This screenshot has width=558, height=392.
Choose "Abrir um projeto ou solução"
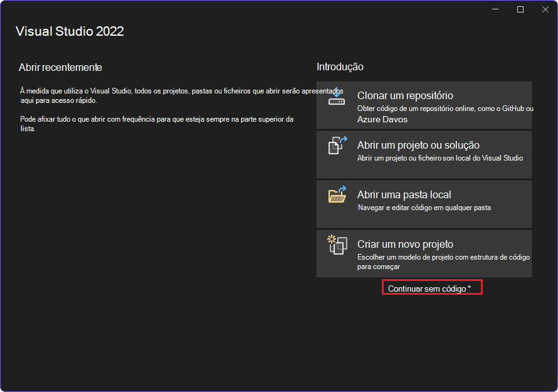[x=424, y=154]
